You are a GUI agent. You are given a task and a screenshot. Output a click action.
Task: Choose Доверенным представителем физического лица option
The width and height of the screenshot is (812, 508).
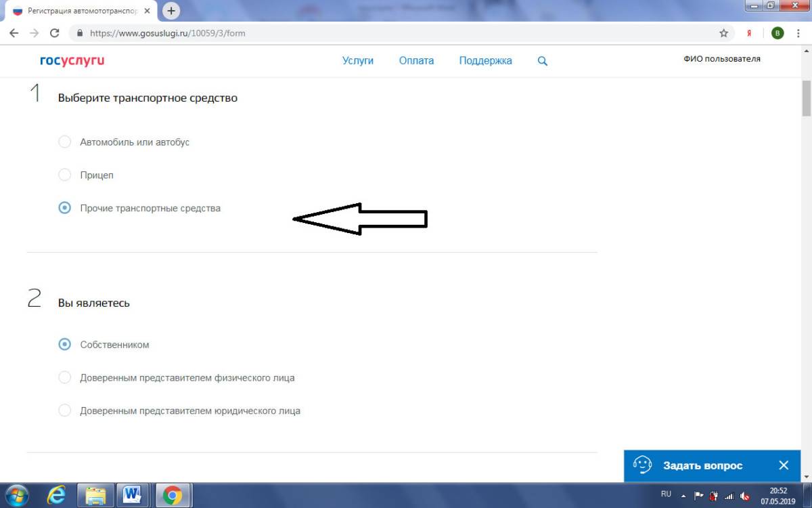point(64,377)
